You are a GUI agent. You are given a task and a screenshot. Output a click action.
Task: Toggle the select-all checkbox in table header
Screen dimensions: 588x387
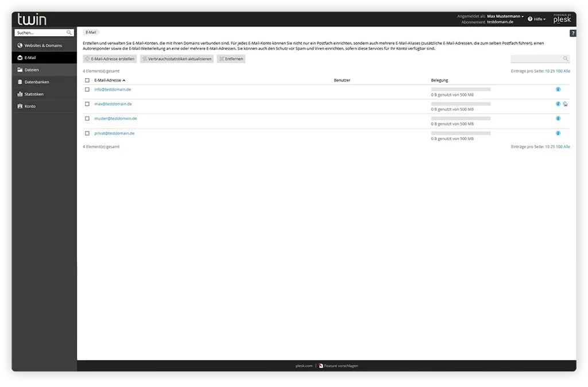coord(87,80)
